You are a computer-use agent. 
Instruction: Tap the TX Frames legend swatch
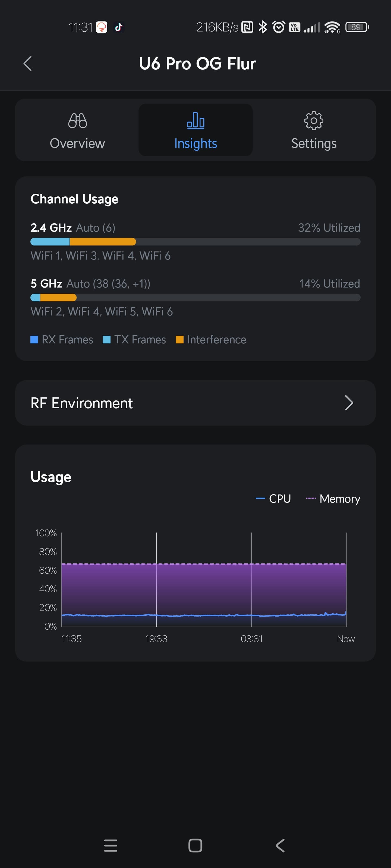(107, 340)
